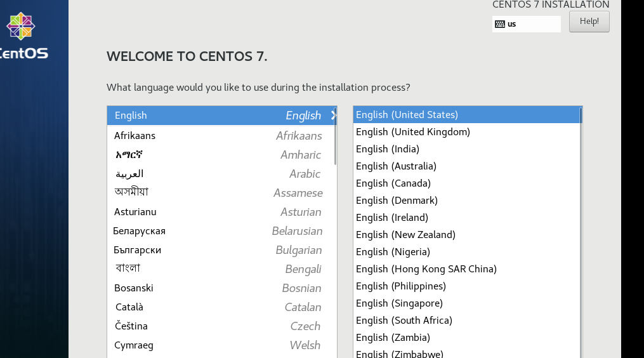Screen dimensions: 644x358
Task: Click the CentOS logo in the sidebar
Action: 24,36
